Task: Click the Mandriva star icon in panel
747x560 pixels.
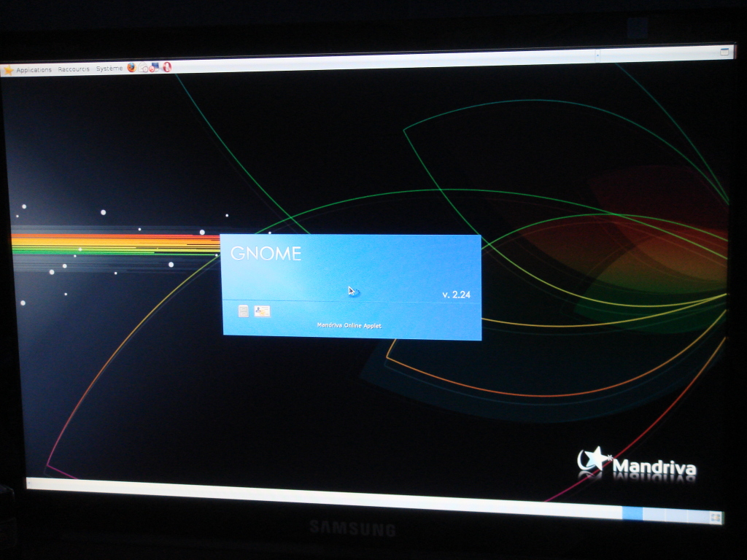Action: tap(8, 71)
